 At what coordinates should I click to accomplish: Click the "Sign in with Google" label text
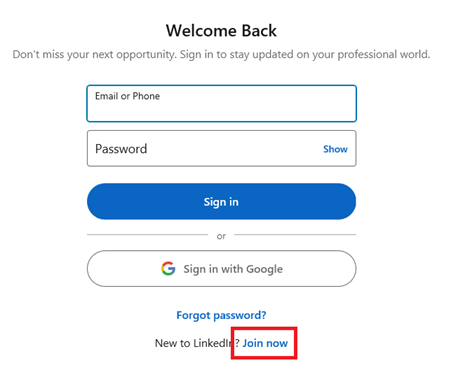(x=233, y=269)
